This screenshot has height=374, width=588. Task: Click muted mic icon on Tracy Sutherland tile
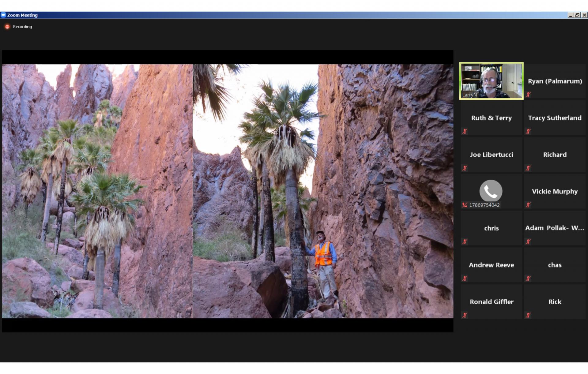528,131
